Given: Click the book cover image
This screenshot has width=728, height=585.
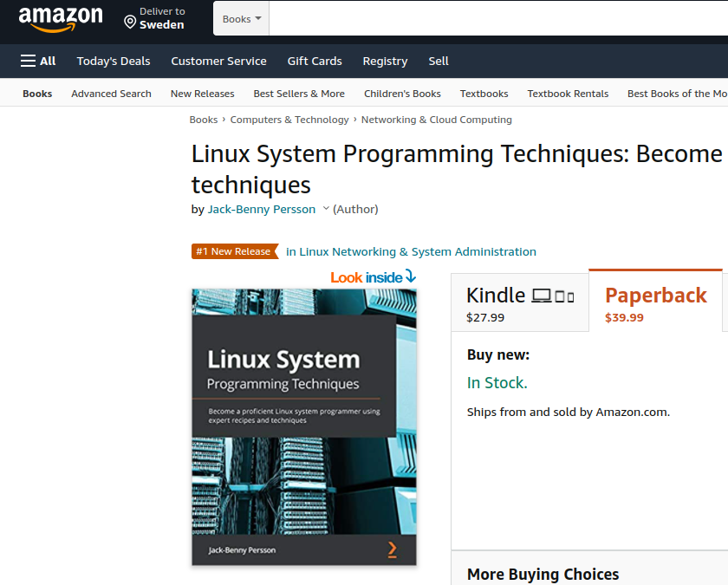Looking at the screenshot, I should coord(304,426).
